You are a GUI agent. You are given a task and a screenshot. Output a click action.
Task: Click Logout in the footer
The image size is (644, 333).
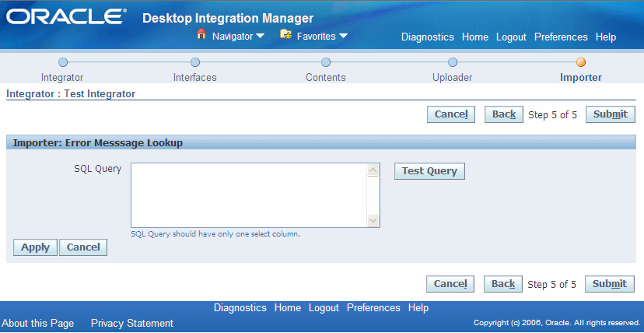coord(324,308)
